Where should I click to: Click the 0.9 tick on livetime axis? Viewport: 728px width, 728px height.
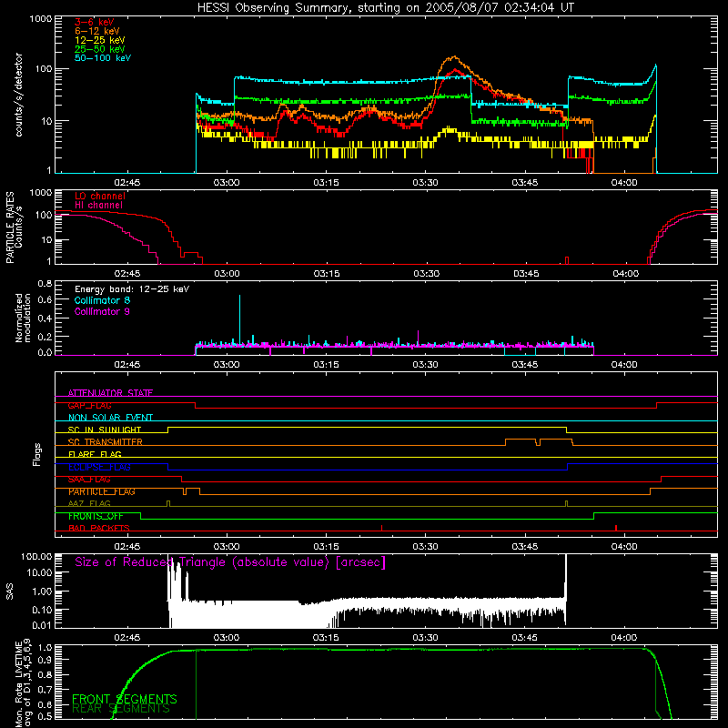pos(46,661)
